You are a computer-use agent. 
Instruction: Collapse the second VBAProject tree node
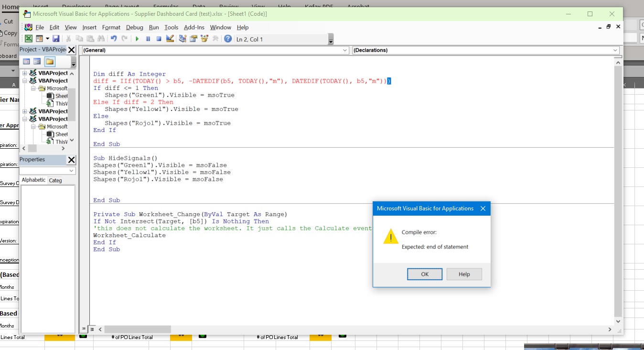click(25, 81)
